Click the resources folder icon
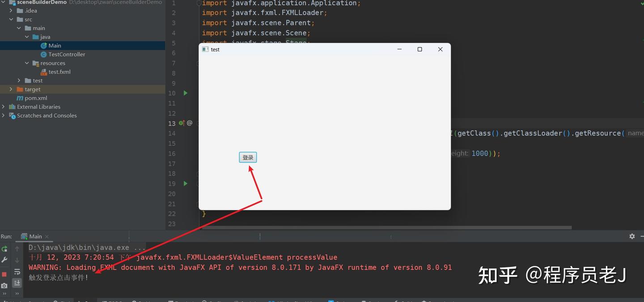 pos(36,63)
